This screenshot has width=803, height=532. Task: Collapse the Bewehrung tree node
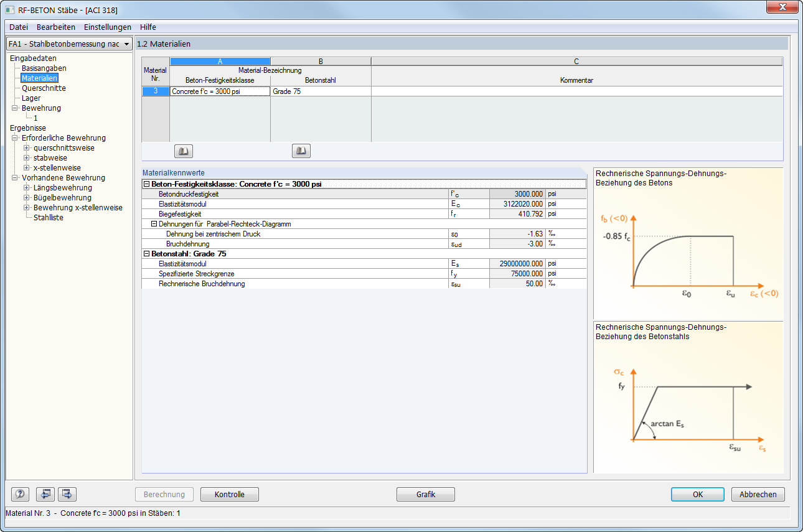[x=15, y=108]
